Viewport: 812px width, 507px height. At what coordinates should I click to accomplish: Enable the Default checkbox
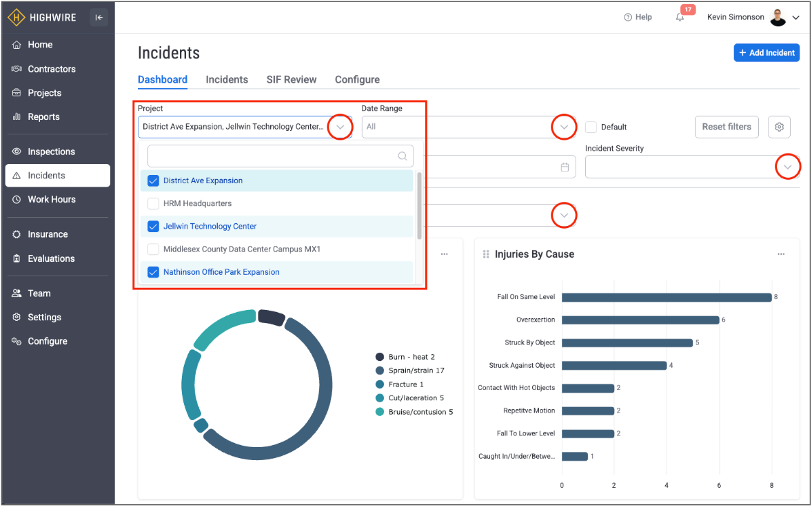(x=591, y=127)
